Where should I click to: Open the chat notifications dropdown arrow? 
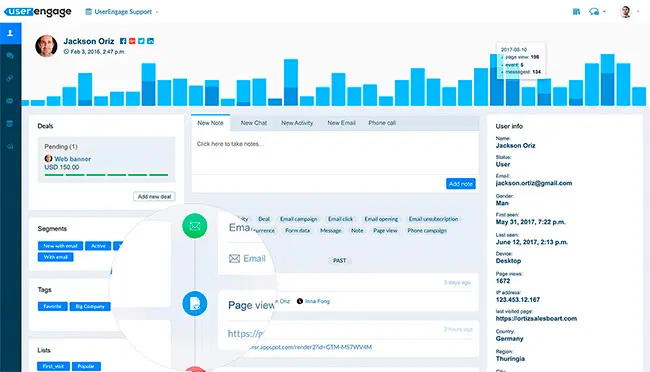604,12
